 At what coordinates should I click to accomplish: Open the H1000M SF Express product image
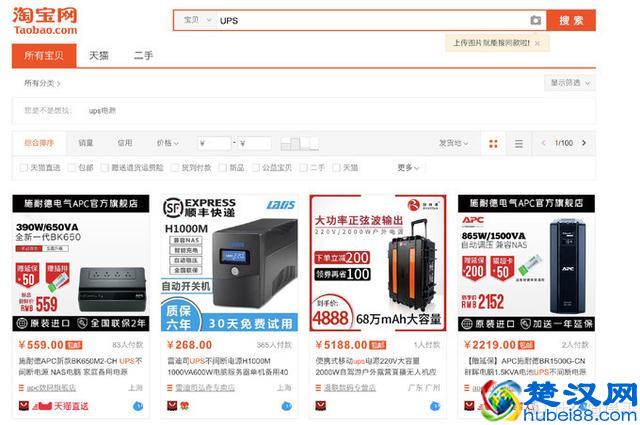[229, 263]
